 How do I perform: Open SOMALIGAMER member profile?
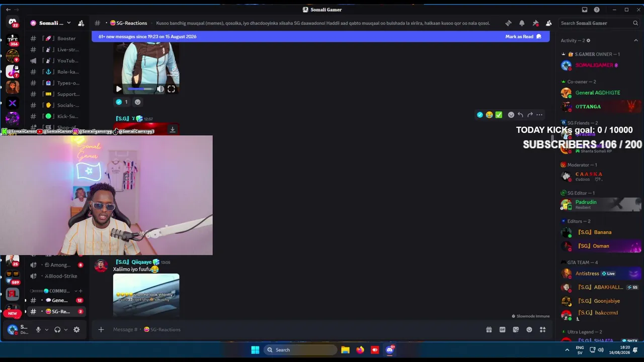[x=601, y=65]
